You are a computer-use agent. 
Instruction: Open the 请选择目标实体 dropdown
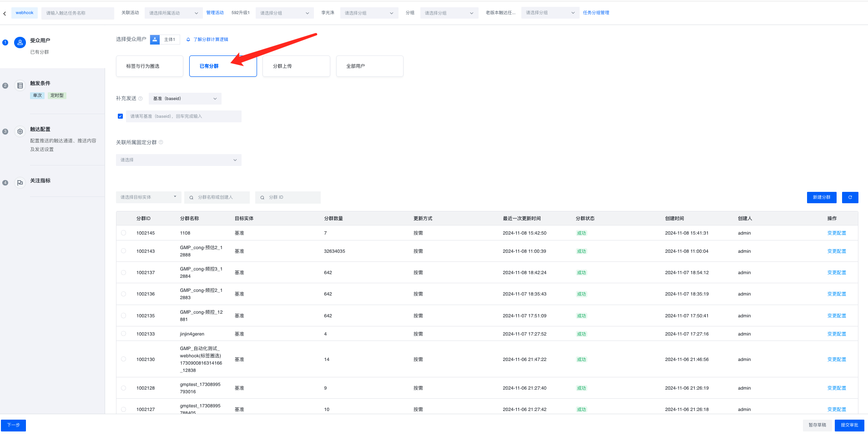149,197
